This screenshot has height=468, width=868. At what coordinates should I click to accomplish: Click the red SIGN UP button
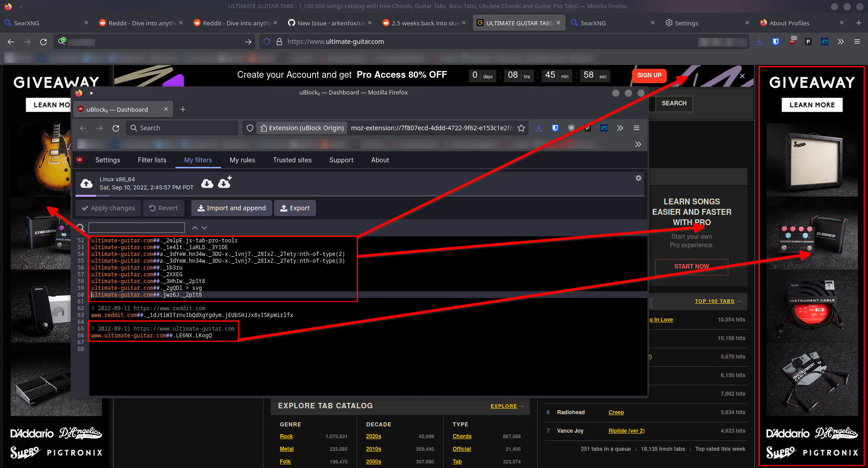coord(649,76)
